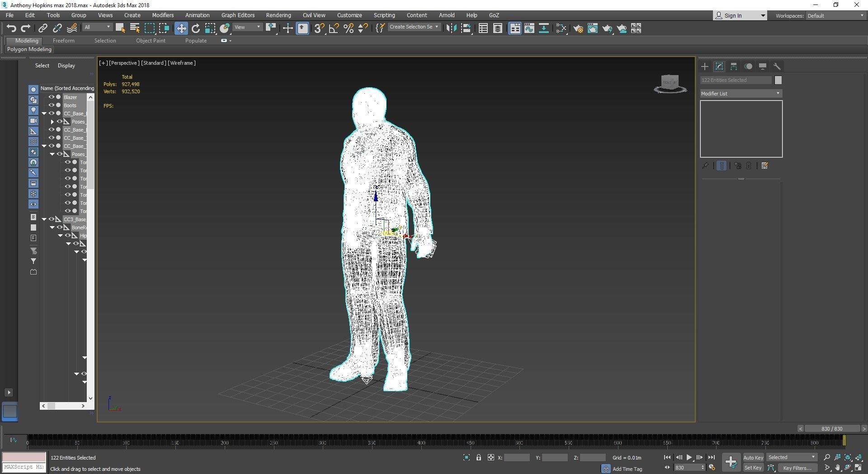The image size is (868, 474).
Task: Open the Selected key filter dropdown
Action: (x=792, y=457)
